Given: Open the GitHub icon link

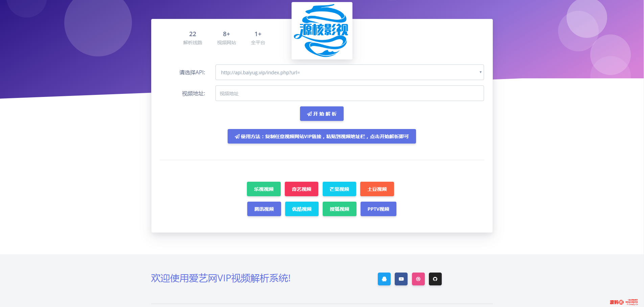Looking at the screenshot, I should click(435, 279).
